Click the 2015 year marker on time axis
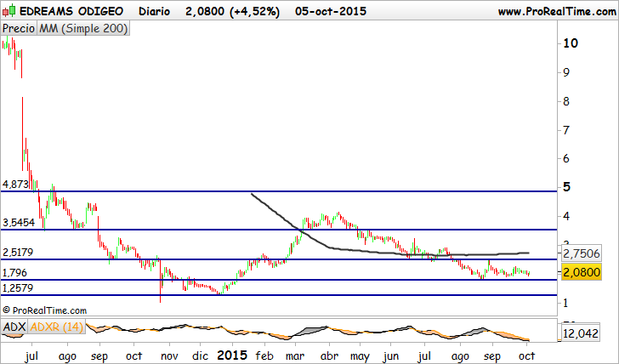The height and width of the screenshot is (364, 619). coord(232,355)
